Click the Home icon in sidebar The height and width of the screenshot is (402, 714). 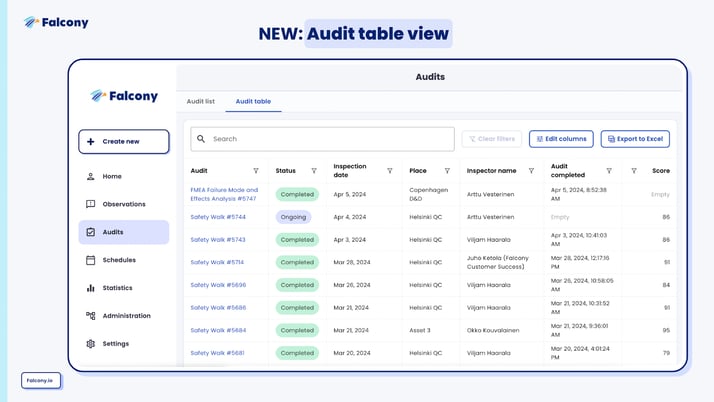(x=91, y=176)
